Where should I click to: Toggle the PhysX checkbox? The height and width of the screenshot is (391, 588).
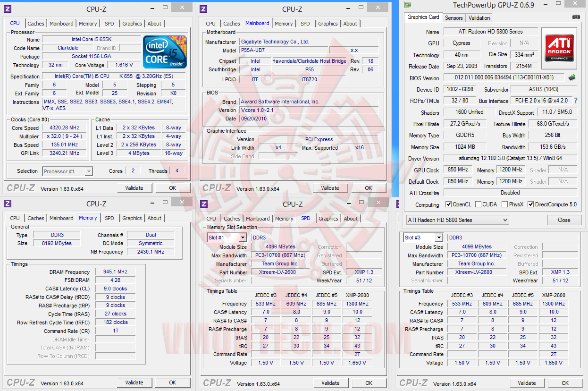504,204
